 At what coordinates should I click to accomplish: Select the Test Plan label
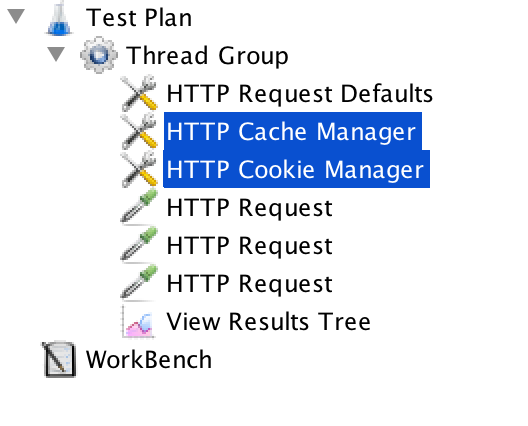[139, 18]
